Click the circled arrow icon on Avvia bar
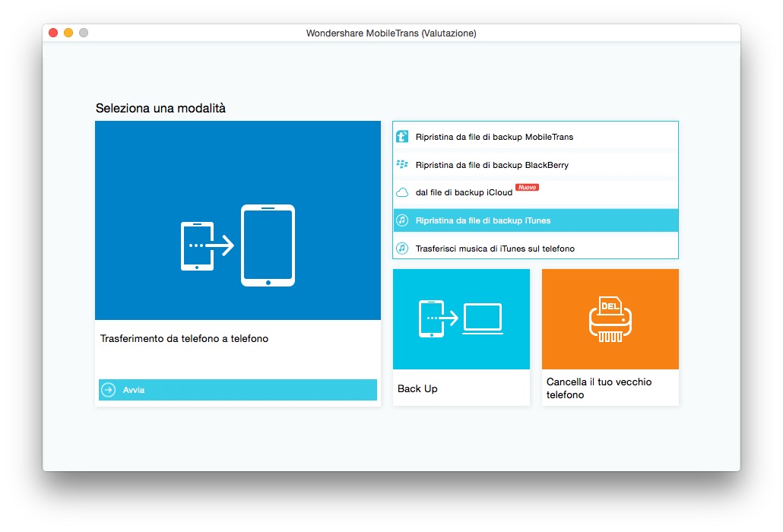This screenshot has width=783, height=532. point(109,390)
